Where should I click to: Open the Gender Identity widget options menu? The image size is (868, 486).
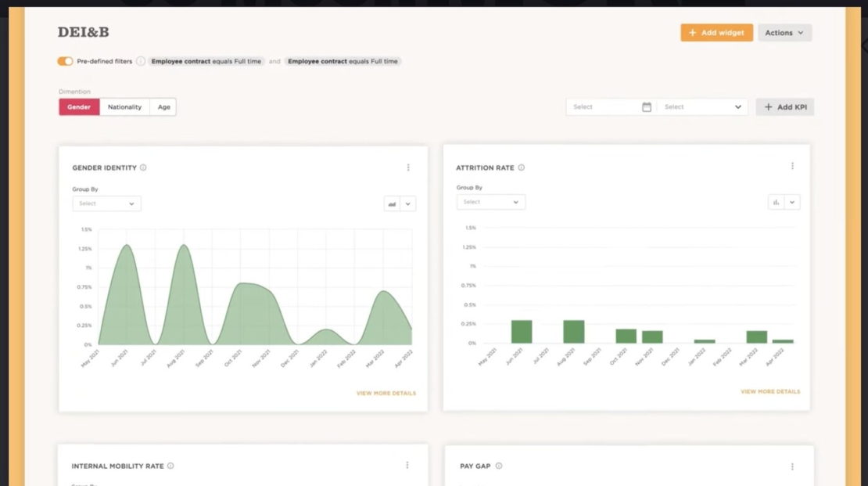point(407,167)
